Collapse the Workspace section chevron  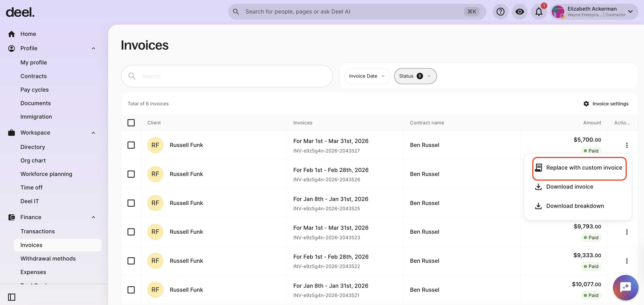(93, 133)
